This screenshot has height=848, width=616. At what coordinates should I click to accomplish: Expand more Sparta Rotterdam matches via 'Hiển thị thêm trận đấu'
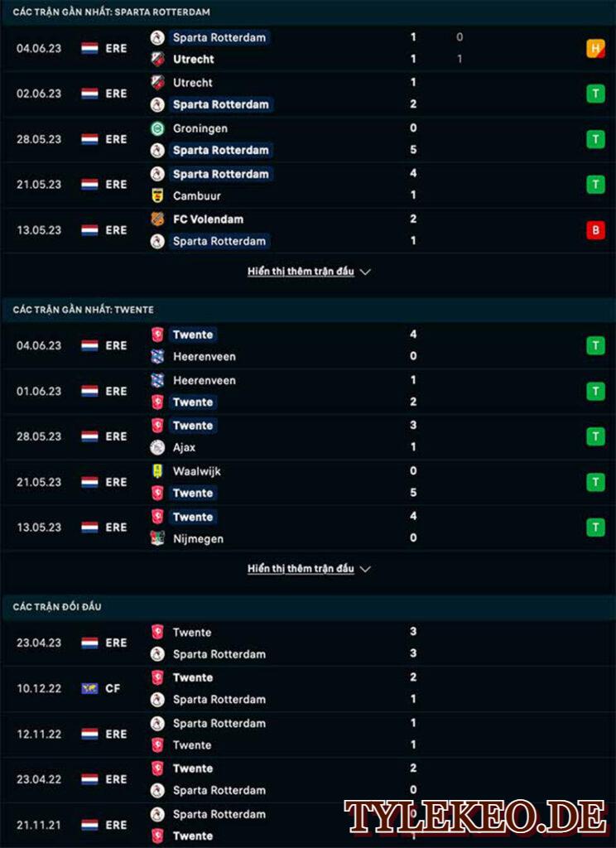[301, 272]
